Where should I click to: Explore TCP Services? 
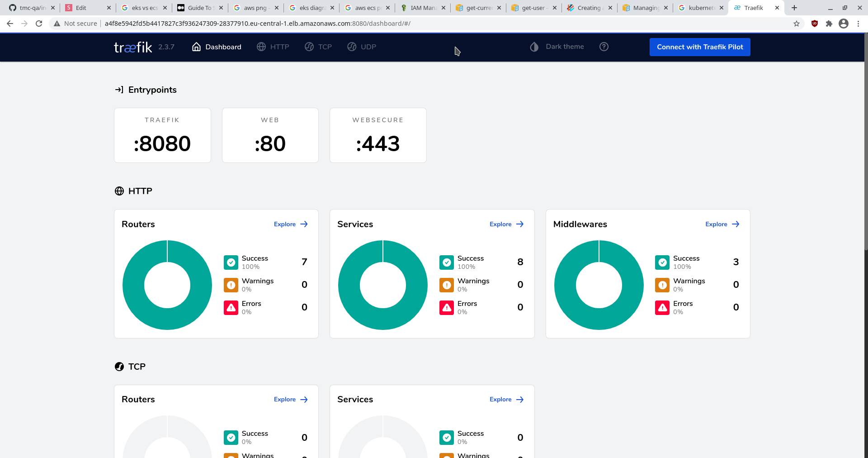(x=506, y=399)
